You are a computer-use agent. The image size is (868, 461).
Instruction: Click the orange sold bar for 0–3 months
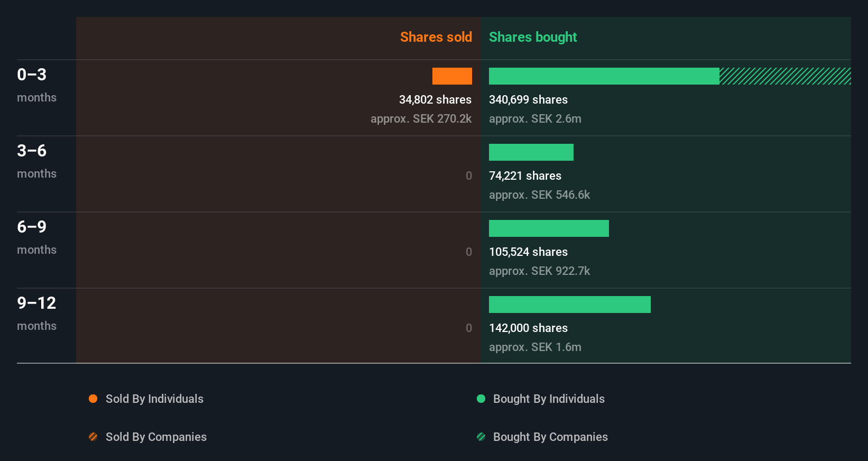tap(452, 76)
